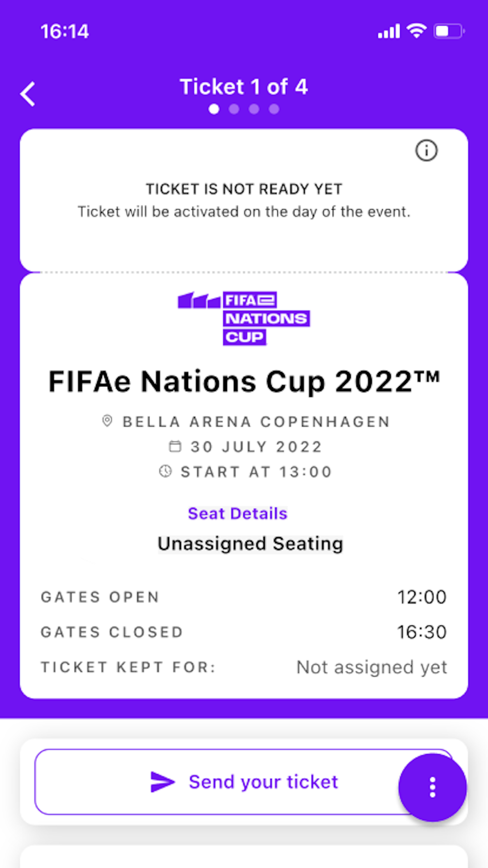The width and height of the screenshot is (488, 868).
Task: Tap the Wi-Fi status bar icon
Action: click(x=416, y=31)
